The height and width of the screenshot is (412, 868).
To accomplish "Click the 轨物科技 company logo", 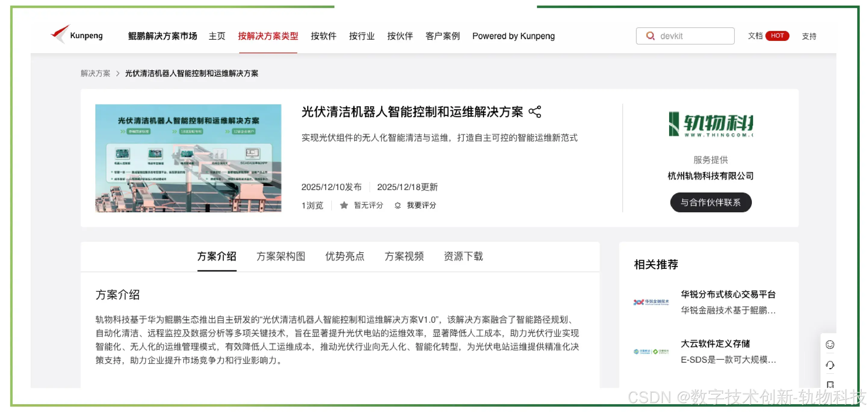I will (710, 124).
